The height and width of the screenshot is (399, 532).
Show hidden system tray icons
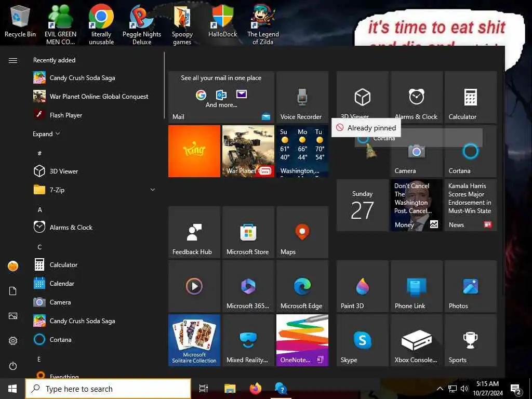click(x=440, y=389)
